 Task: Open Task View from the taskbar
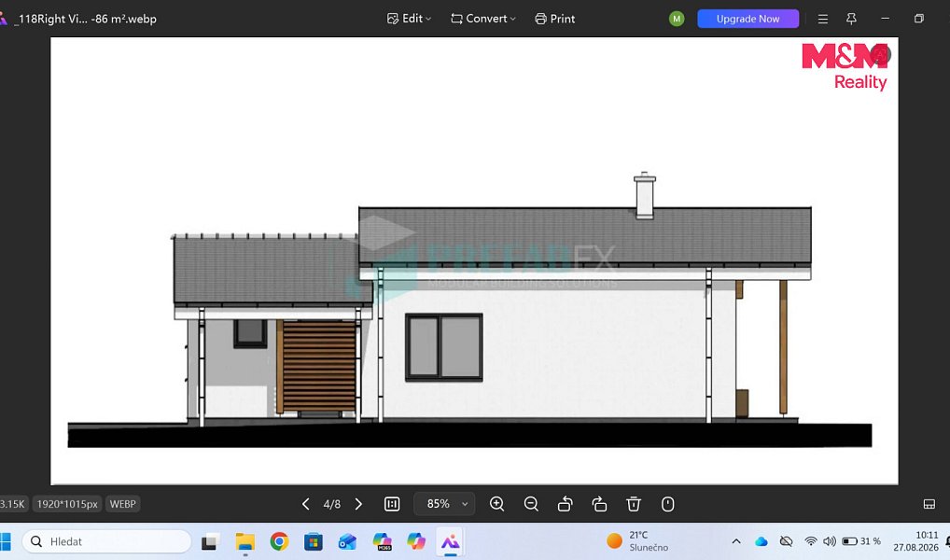[210, 541]
